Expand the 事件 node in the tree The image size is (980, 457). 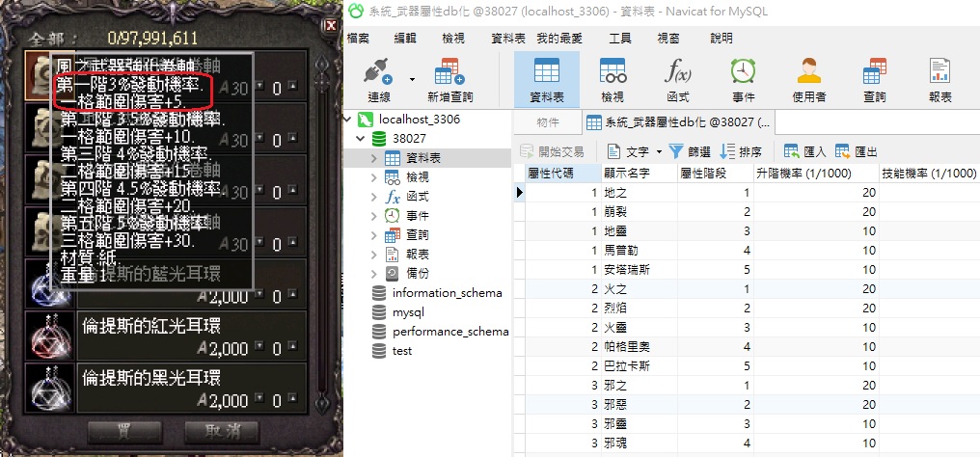(373, 216)
